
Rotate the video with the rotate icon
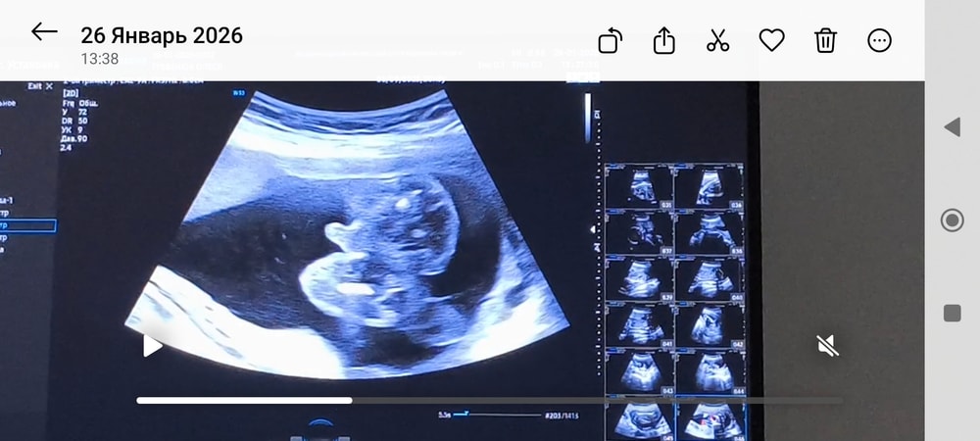click(610, 41)
